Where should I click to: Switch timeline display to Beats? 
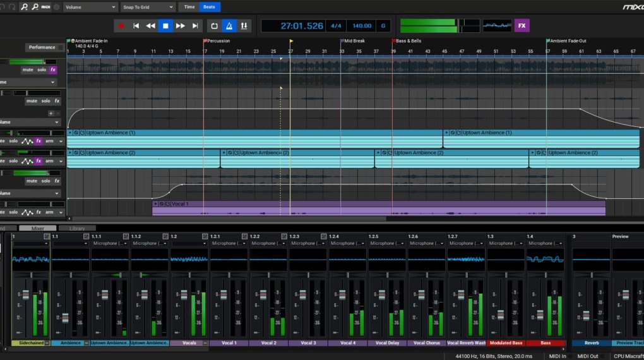point(209,7)
